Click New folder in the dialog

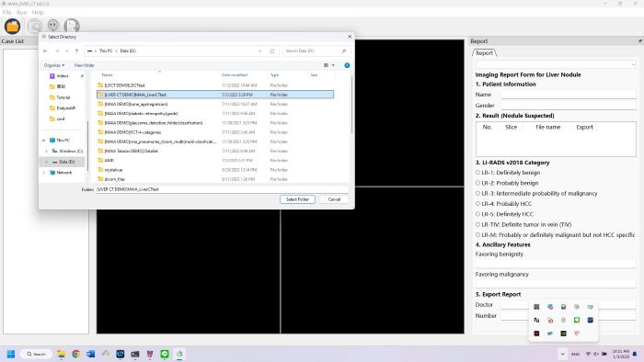point(85,65)
